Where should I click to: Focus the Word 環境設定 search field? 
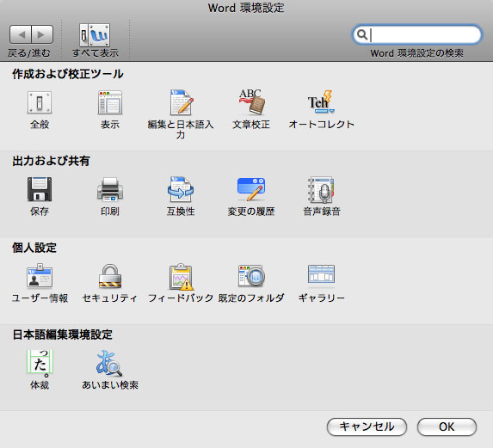[417, 34]
